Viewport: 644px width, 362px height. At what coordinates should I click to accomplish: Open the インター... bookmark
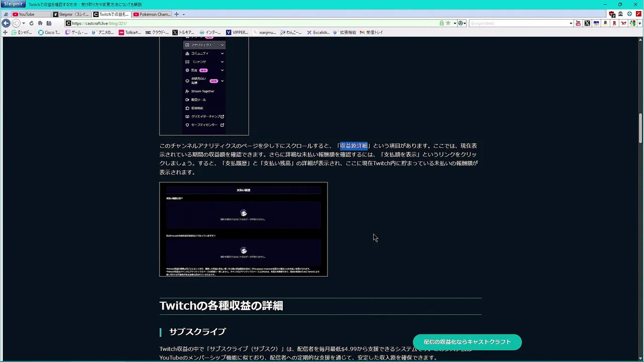point(210,32)
